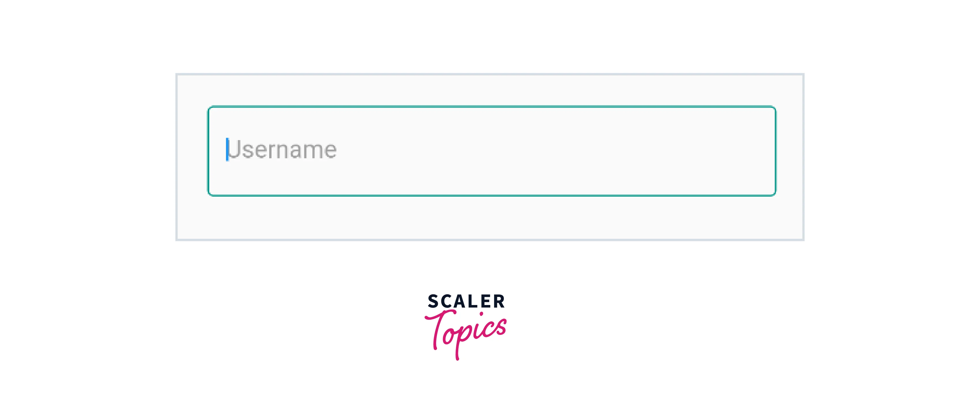Click the dark "SCALER" wordmark
980x416 pixels.
point(466,302)
